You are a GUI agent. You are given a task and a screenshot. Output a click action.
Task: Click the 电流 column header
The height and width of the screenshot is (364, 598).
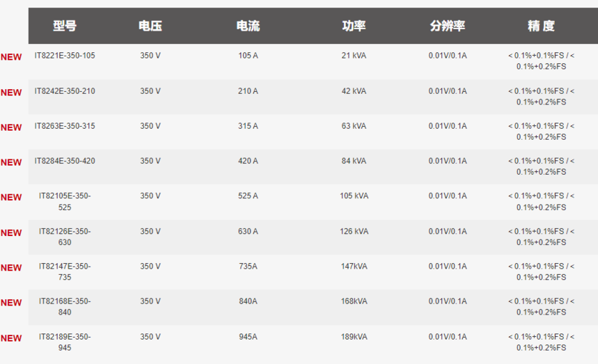[x=249, y=26]
